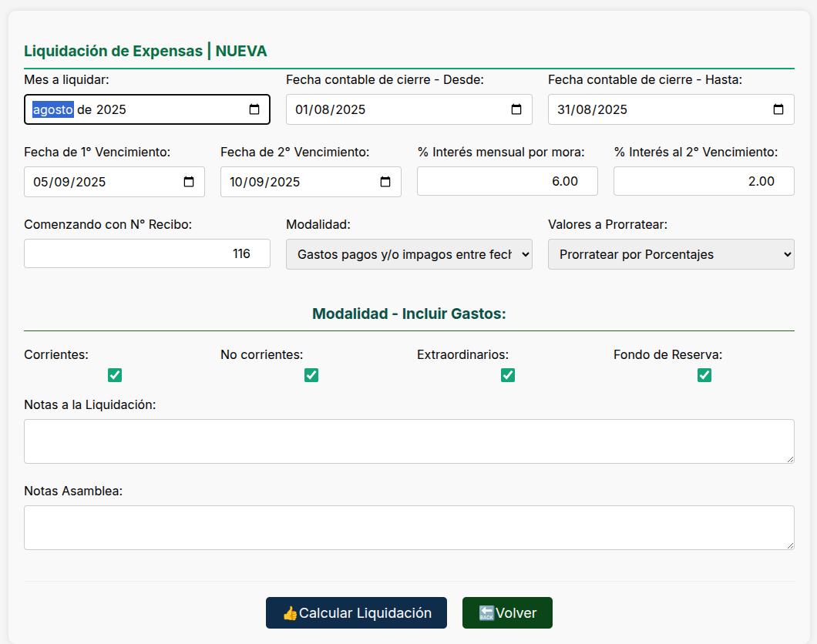The image size is (817, 644).
Task: Uncheck the Corrientes checkbox
Action: [115, 375]
